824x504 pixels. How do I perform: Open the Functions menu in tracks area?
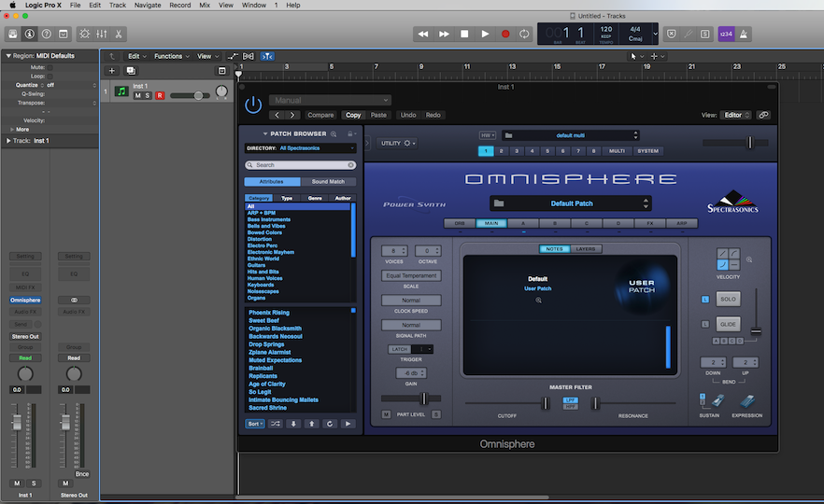pyautogui.click(x=171, y=56)
